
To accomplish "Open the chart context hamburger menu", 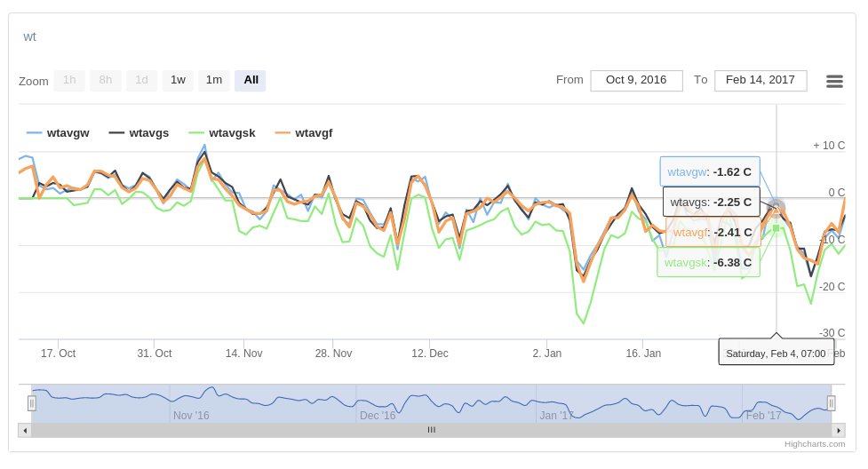I will (834, 81).
